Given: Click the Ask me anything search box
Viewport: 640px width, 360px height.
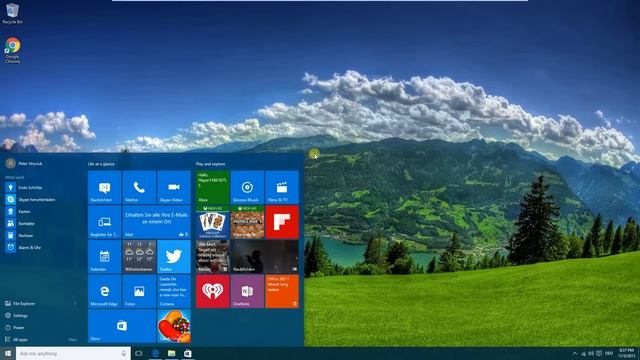Looking at the screenshot, I should (x=73, y=353).
